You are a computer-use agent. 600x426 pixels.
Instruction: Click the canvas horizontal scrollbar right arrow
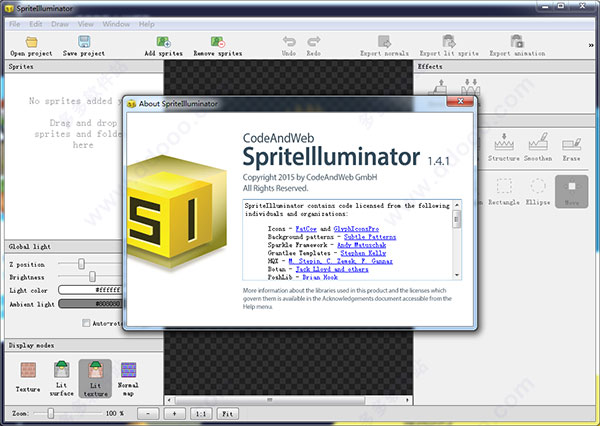[408, 400]
